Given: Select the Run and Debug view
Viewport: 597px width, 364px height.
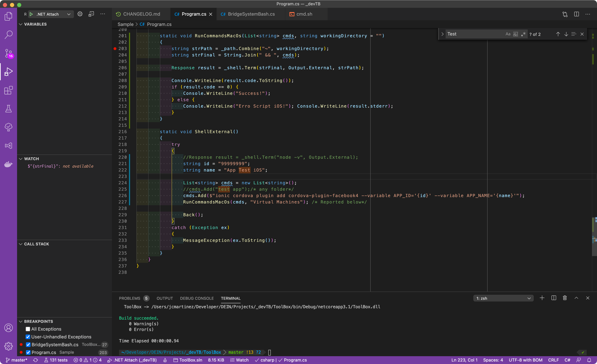Looking at the screenshot, I should click(9, 72).
